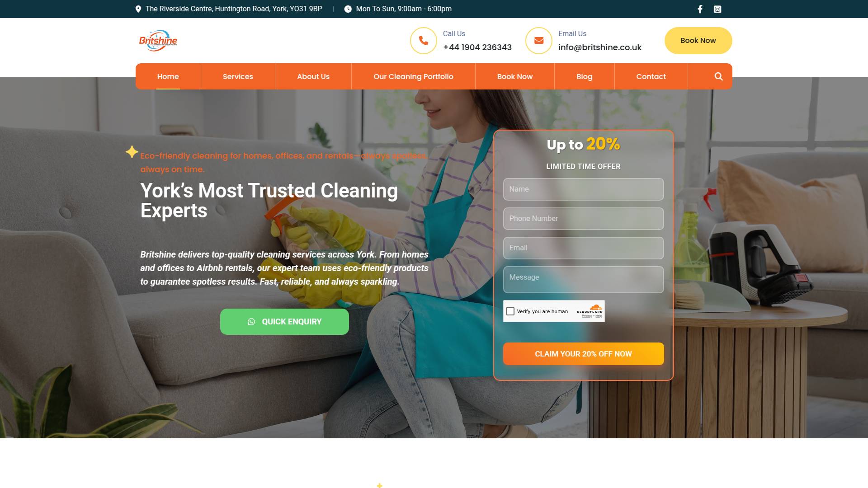The image size is (868, 488).
Task: Click into the Message text area
Action: point(583,280)
